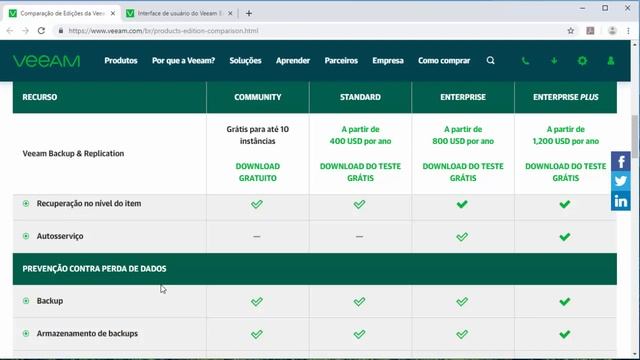Share page via Facebook icon

621,161
